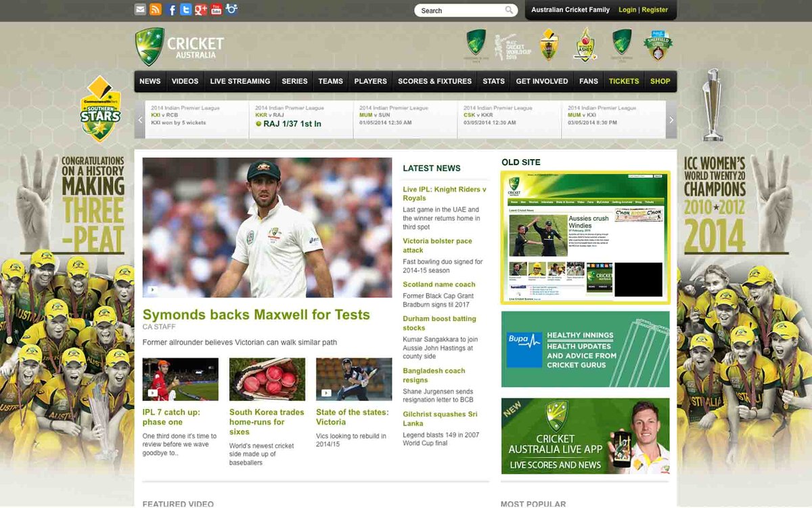Play the video on the Maxwell photo

[x=153, y=289]
